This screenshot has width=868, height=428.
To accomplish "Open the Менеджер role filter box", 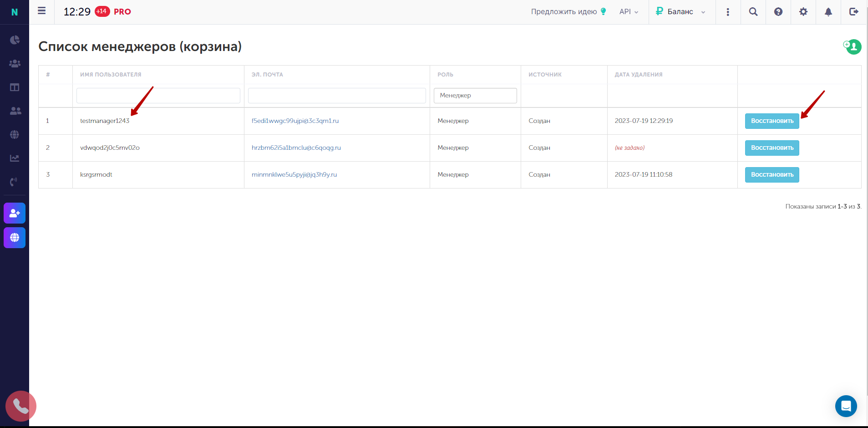I will [x=475, y=96].
